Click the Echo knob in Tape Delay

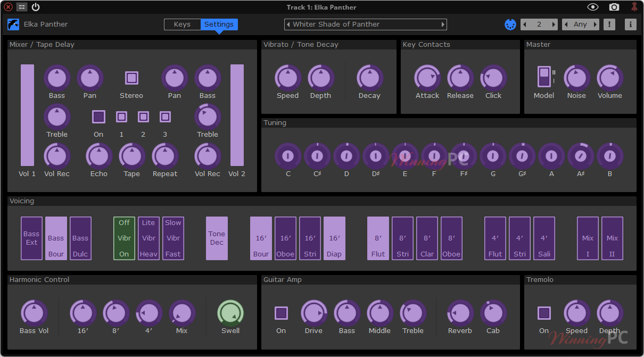[x=99, y=156]
